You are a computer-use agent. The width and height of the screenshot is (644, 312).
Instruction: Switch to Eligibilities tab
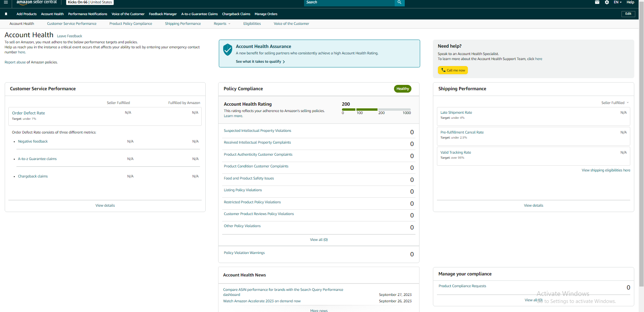[252, 24]
